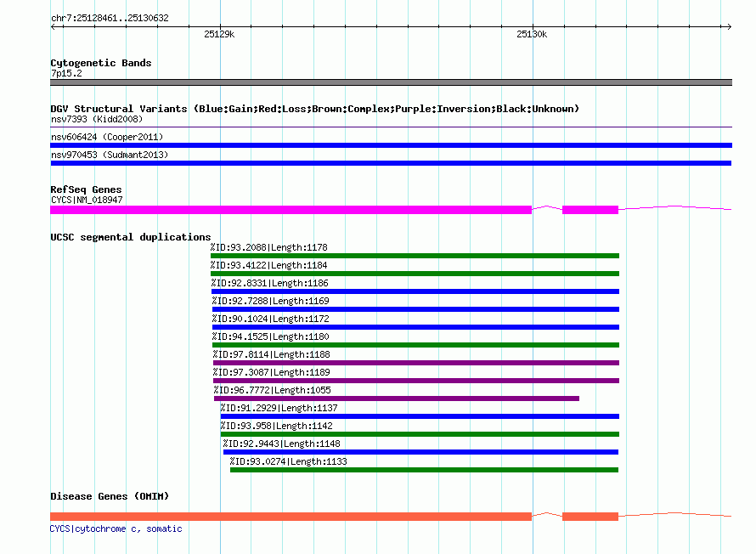Click the %ID:90.1024|Length:1172 label

click(270, 319)
